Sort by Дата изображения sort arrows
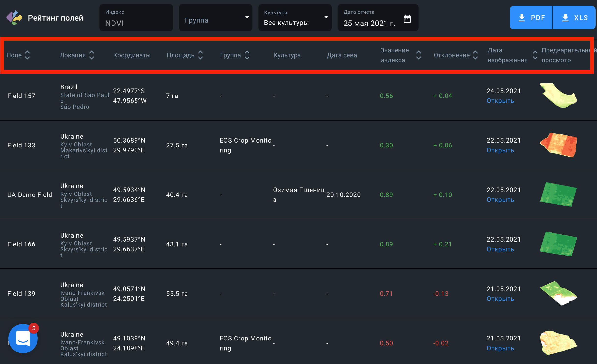The height and width of the screenshot is (364, 597). [535, 55]
